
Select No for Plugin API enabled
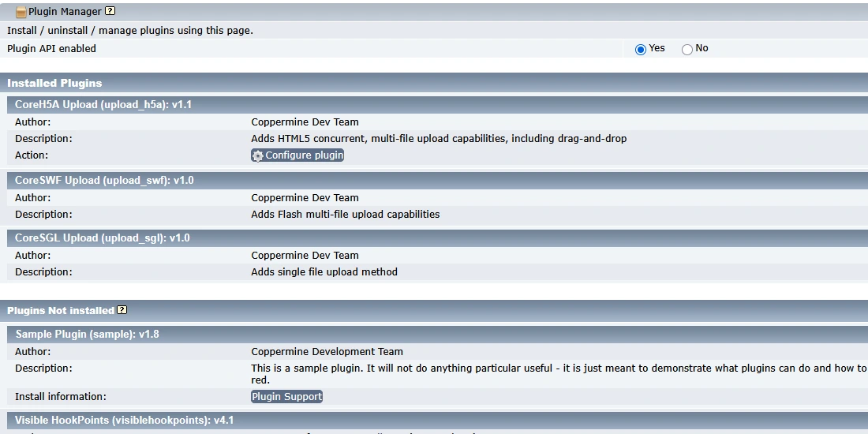pyautogui.click(x=687, y=49)
